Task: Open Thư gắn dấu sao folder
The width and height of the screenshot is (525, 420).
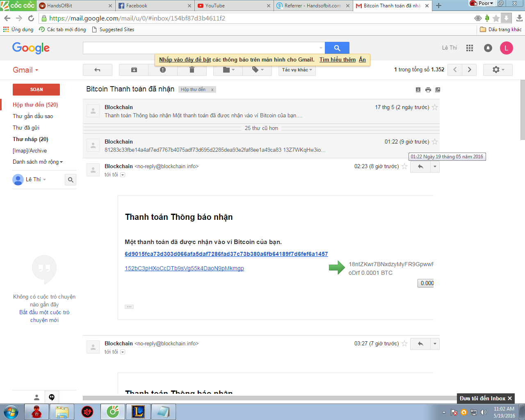Action: 33,116
